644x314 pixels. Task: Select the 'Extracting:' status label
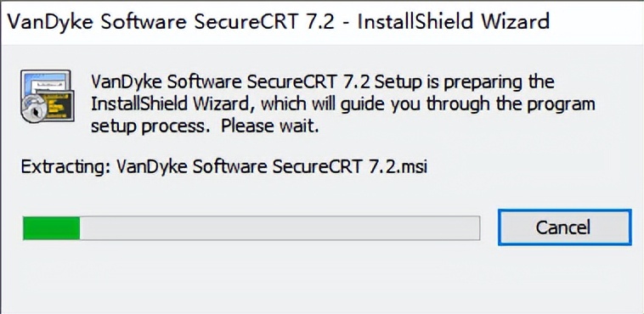[65, 167]
